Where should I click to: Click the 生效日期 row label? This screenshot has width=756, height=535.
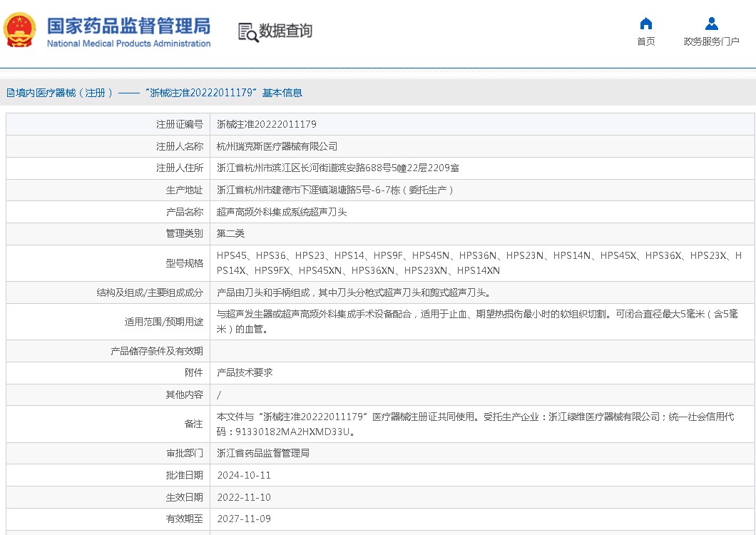tap(184, 497)
